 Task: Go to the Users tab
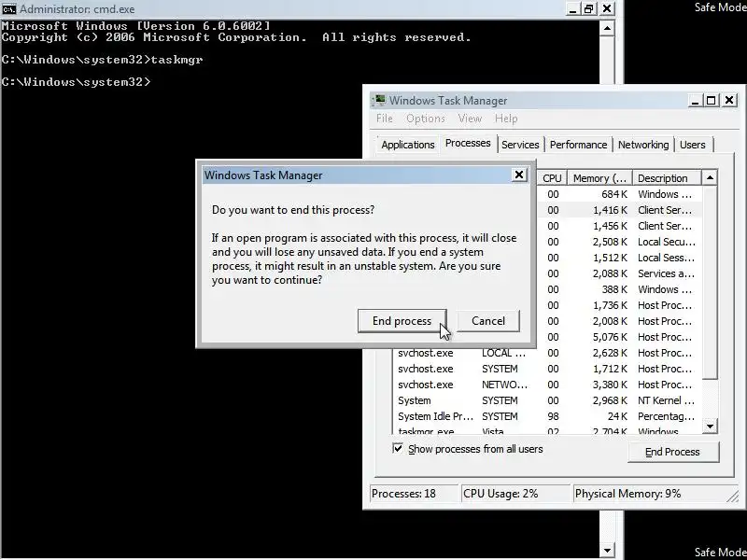[693, 145]
